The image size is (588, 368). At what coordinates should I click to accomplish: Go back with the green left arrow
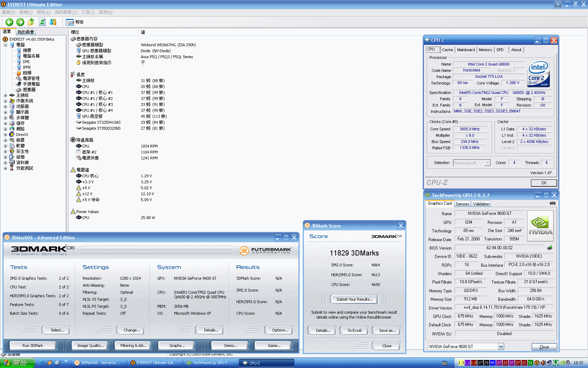[x=9, y=22]
